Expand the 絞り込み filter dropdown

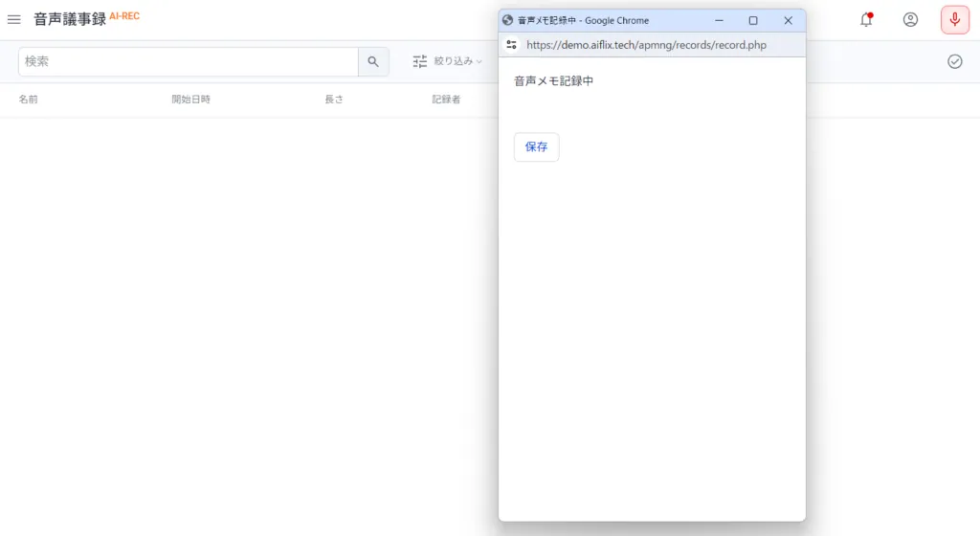click(457, 61)
